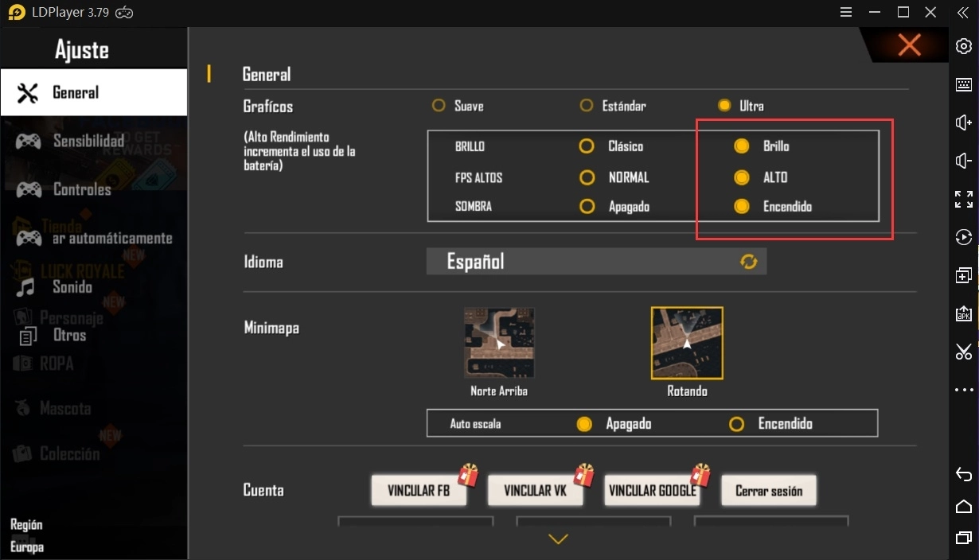Image resolution: width=979 pixels, height=560 pixels.
Task: Expand more settings with the bottom chevron
Action: tap(558, 539)
